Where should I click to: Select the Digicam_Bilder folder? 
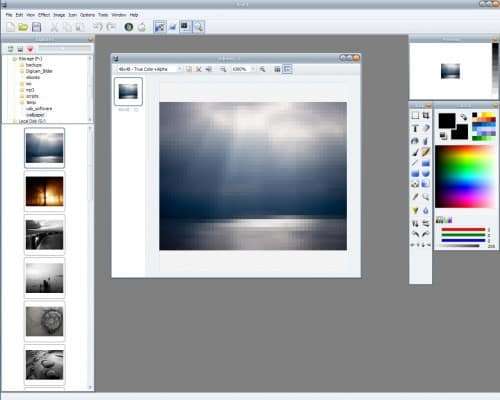coord(39,71)
